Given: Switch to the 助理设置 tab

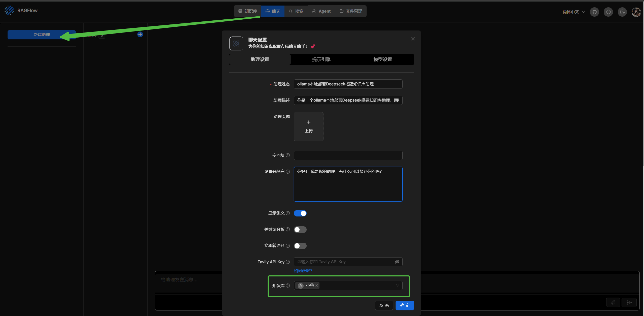Looking at the screenshot, I should pos(260,59).
